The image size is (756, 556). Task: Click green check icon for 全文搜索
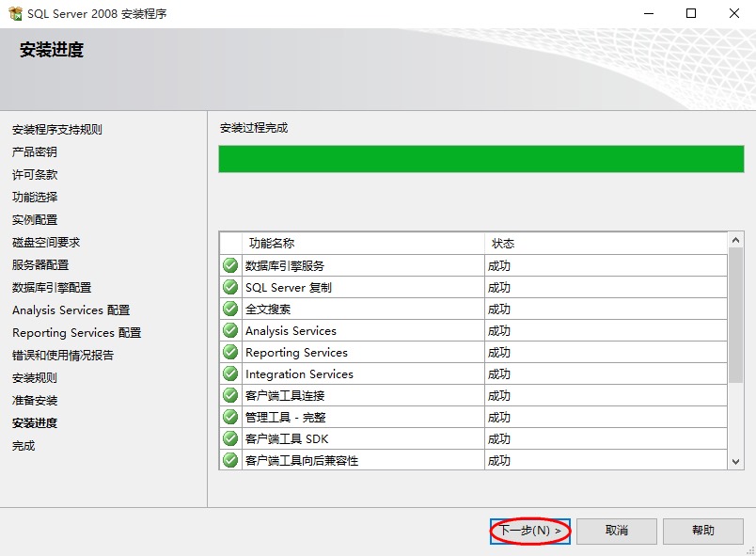[230, 309]
